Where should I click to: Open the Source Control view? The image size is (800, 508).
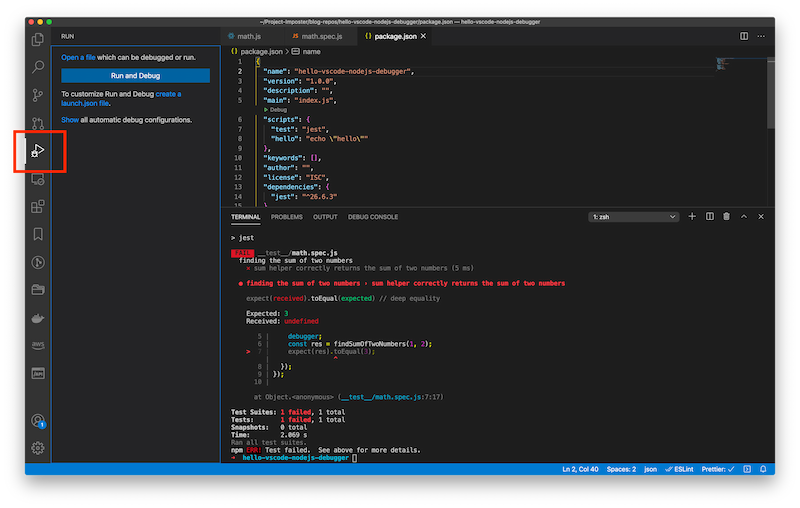(x=38, y=95)
